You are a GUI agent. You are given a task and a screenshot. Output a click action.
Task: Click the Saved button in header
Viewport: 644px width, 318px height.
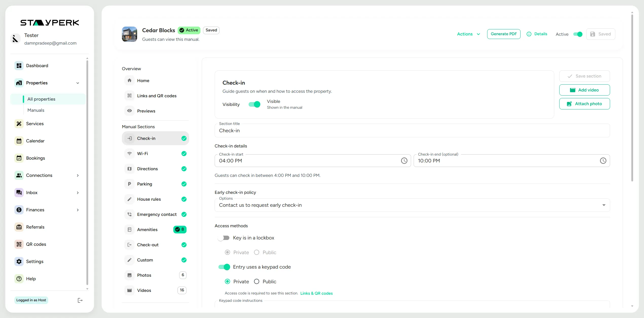pos(600,34)
